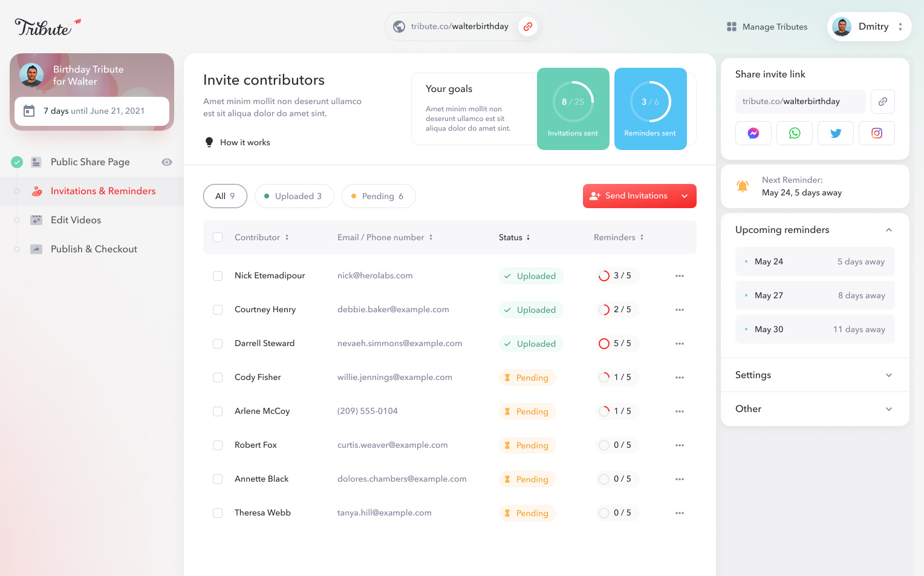Check the Arlene McCoy row checkbox
Screen dimensions: 924x576
(x=218, y=411)
